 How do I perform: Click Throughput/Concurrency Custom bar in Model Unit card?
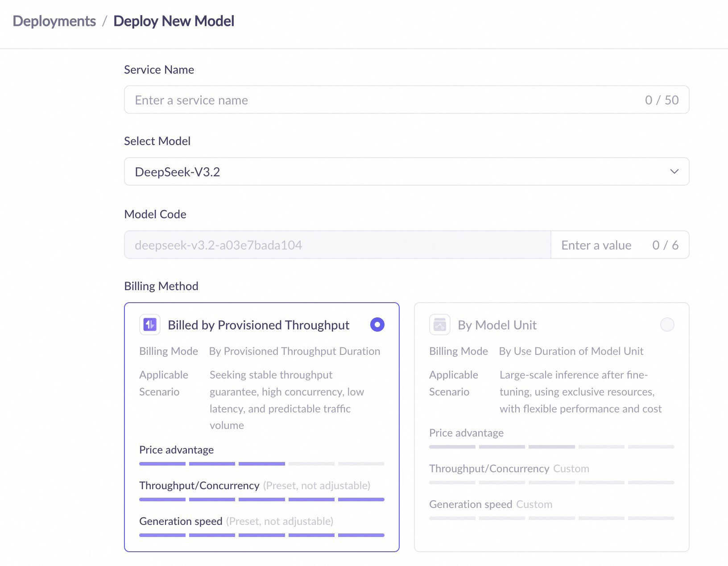click(x=552, y=483)
